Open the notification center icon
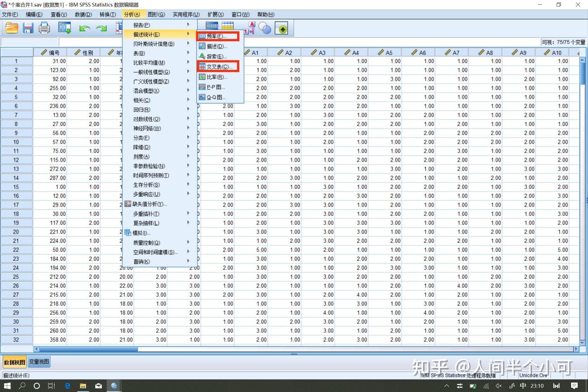 (x=574, y=386)
